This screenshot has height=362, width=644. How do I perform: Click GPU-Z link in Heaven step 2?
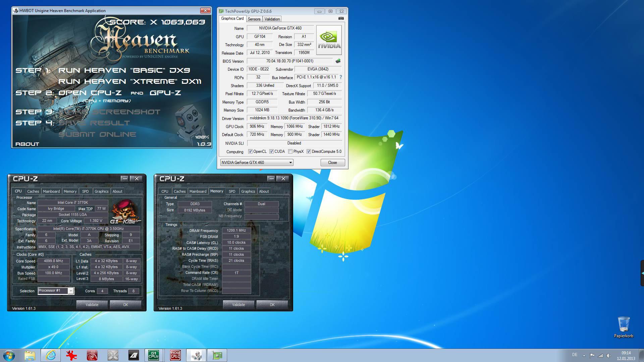pos(165,93)
